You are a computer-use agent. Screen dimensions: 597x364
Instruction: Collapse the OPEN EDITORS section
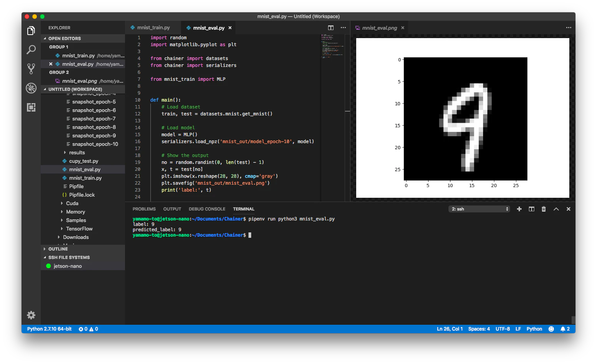point(83,38)
